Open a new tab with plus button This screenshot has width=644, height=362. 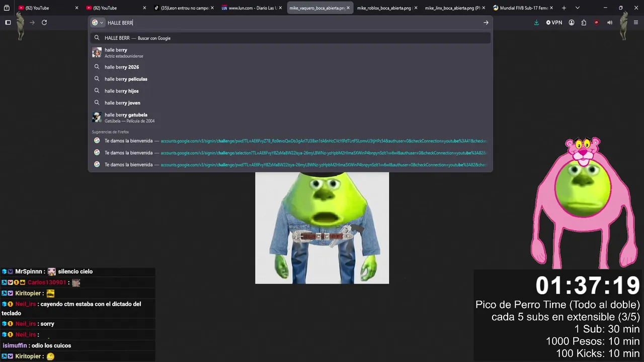564,8
